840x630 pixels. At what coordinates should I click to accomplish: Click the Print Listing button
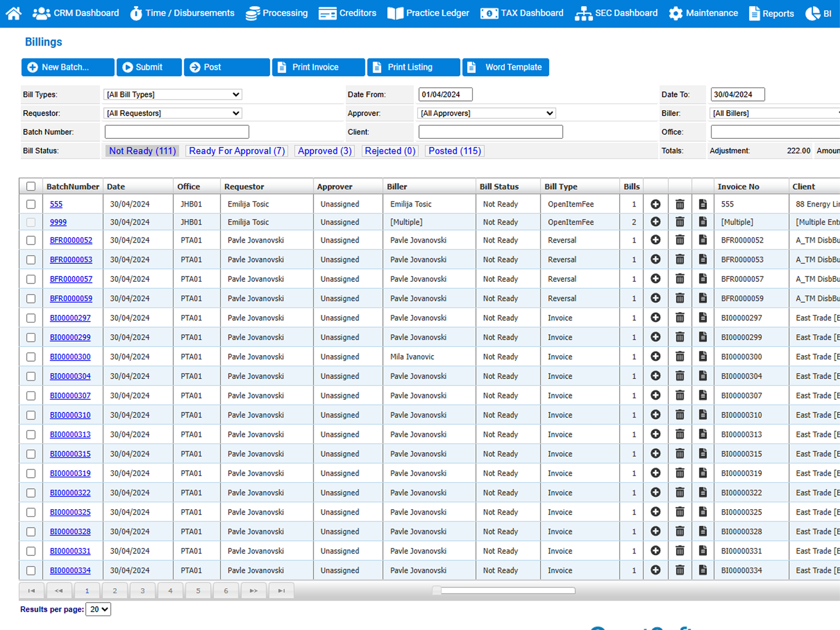[x=413, y=67]
